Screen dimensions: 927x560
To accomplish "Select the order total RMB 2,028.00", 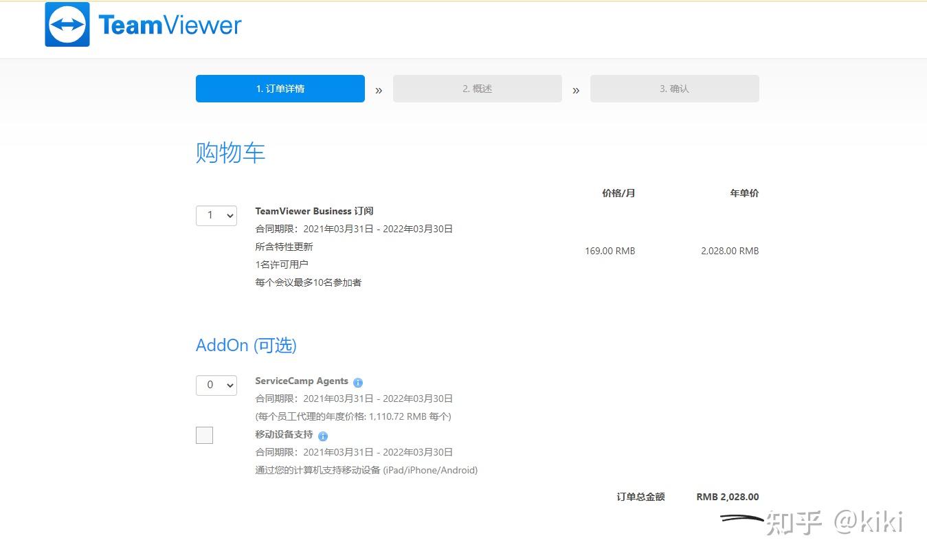I will coord(728,497).
